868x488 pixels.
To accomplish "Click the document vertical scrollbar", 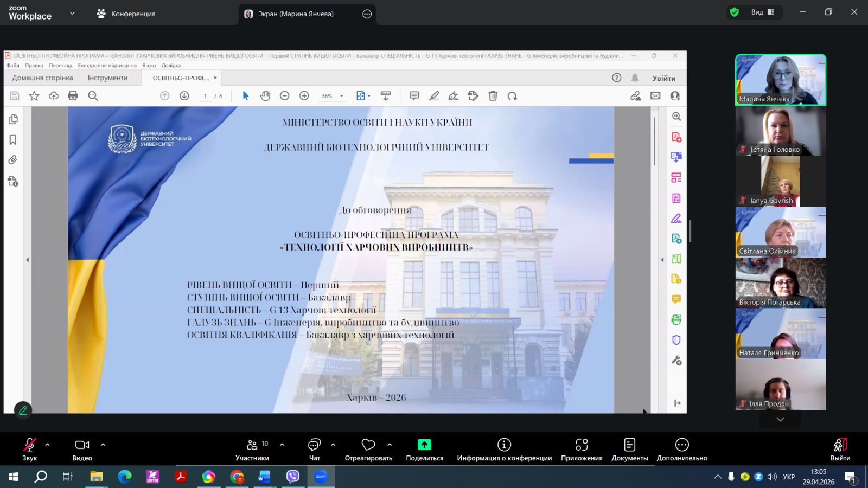I will [655, 260].
